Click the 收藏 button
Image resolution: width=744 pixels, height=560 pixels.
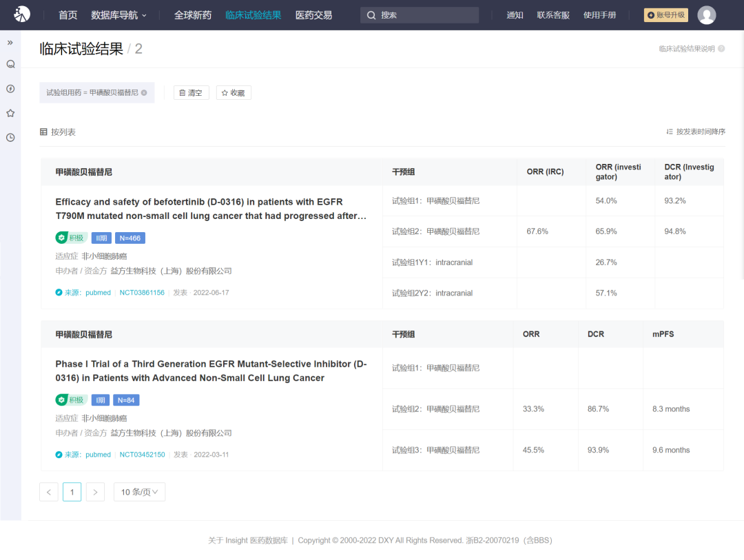[234, 93]
